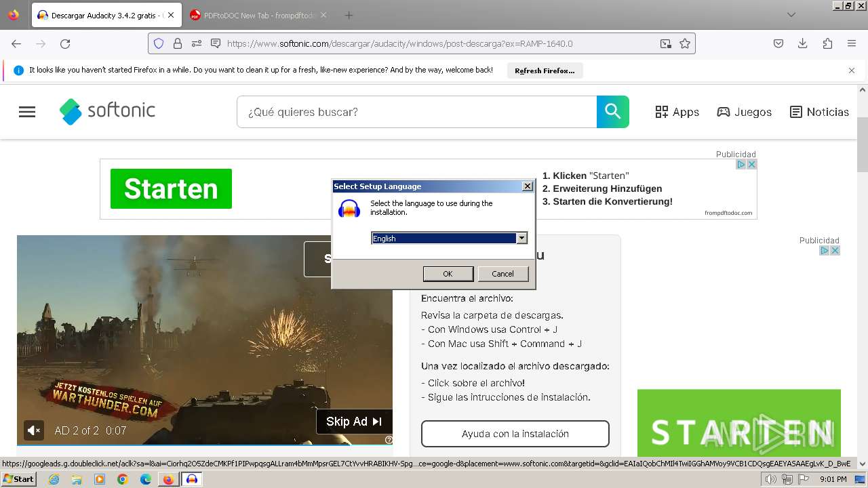Dismiss the Firefox refresh notification bar
Viewport: 868px width, 488px height.
pyautogui.click(x=852, y=70)
